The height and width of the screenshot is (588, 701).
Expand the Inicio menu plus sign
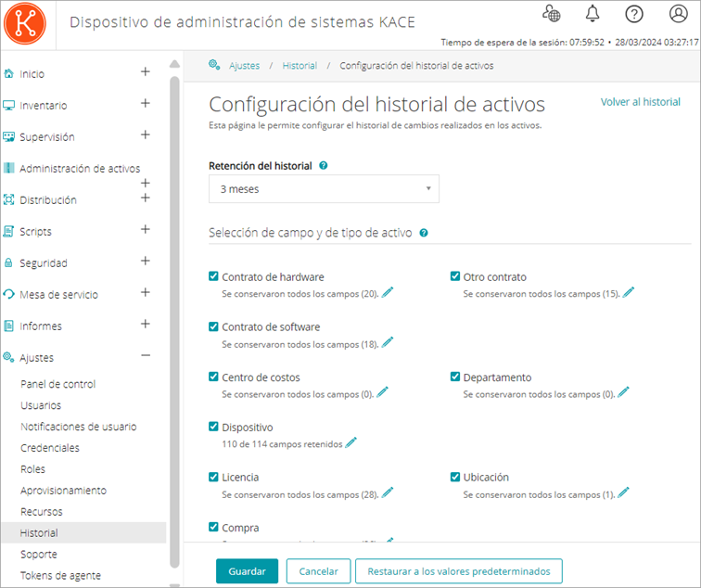pos(146,71)
